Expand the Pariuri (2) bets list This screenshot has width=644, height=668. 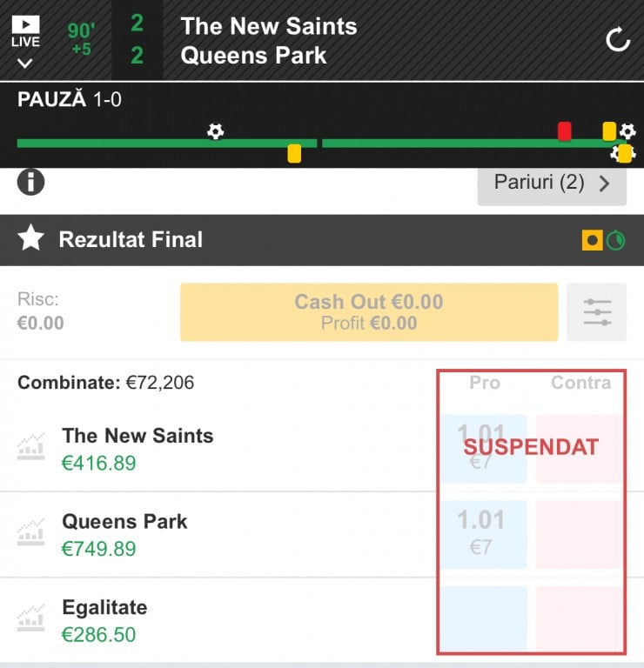click(x=552, y=184)
